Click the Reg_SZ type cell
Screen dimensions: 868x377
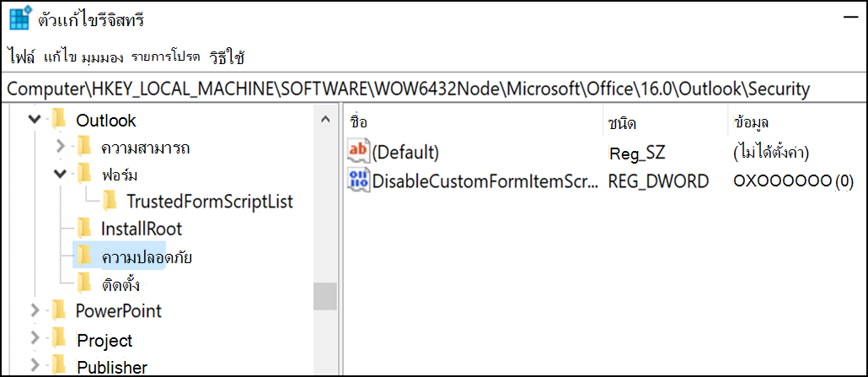tap(636, 153)
